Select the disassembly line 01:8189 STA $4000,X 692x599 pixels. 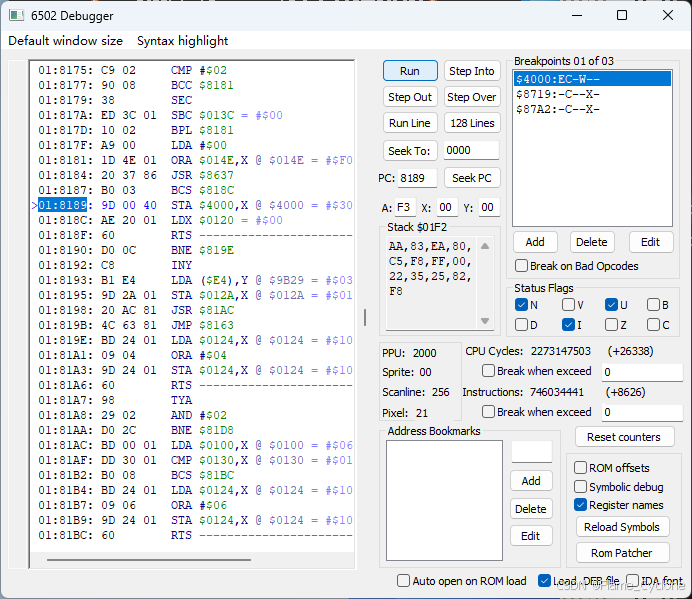(192, 205)
